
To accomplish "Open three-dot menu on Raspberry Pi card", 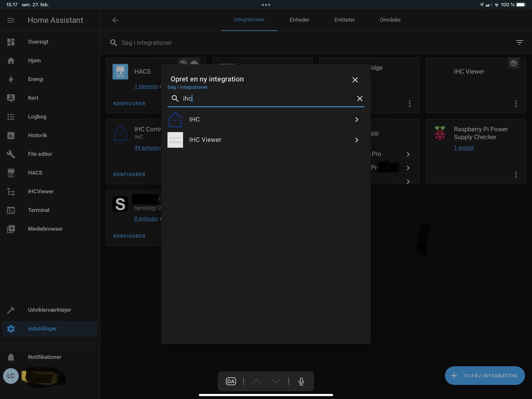I will [x=516, y=175].
